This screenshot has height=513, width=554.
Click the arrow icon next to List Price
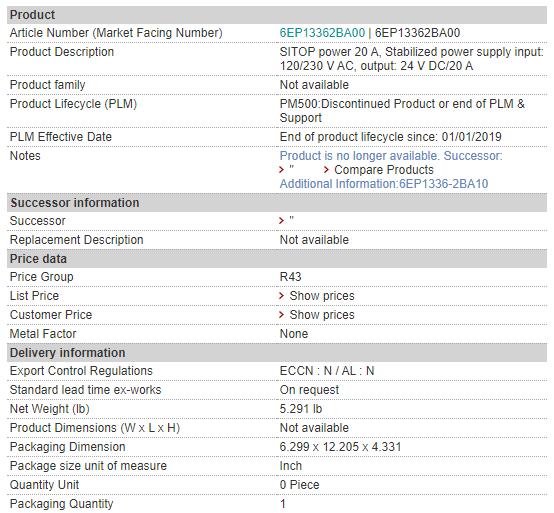(282, 296)
